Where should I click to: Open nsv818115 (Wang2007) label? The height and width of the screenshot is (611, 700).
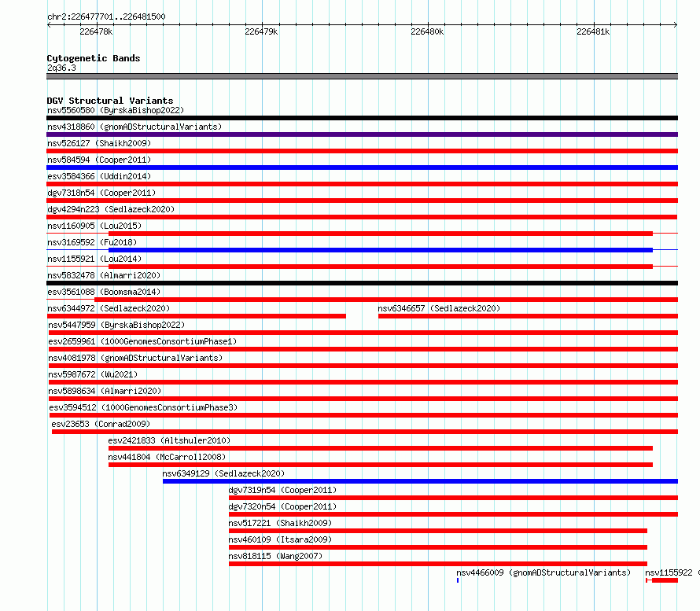[x=275, y=556]
